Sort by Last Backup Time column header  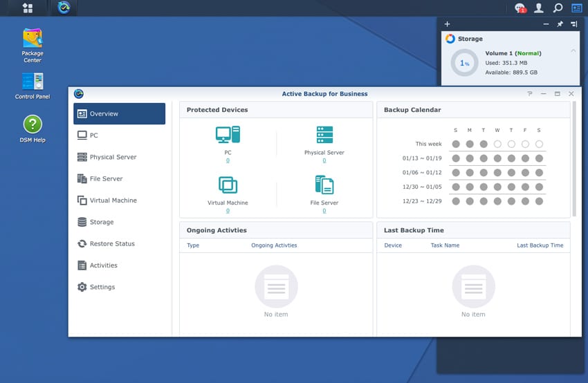(x=540, y=245)
